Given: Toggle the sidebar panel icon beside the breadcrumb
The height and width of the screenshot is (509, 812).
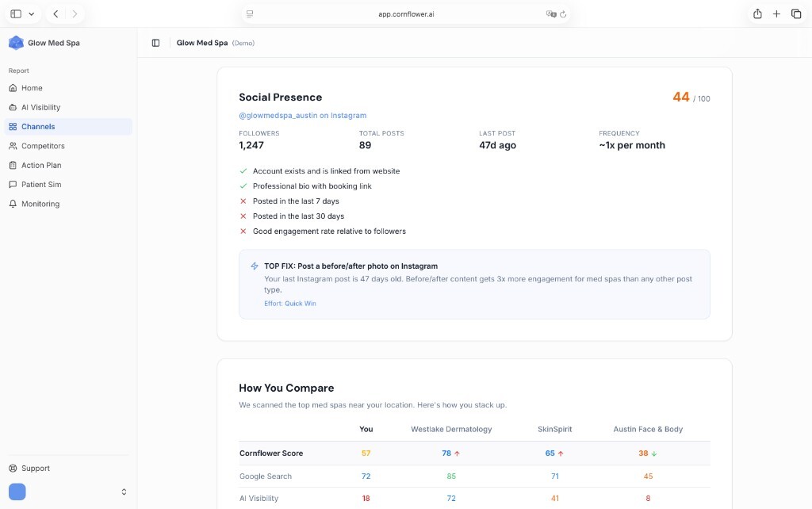Looking at the screenshot, I should click(x=155, y=43).
